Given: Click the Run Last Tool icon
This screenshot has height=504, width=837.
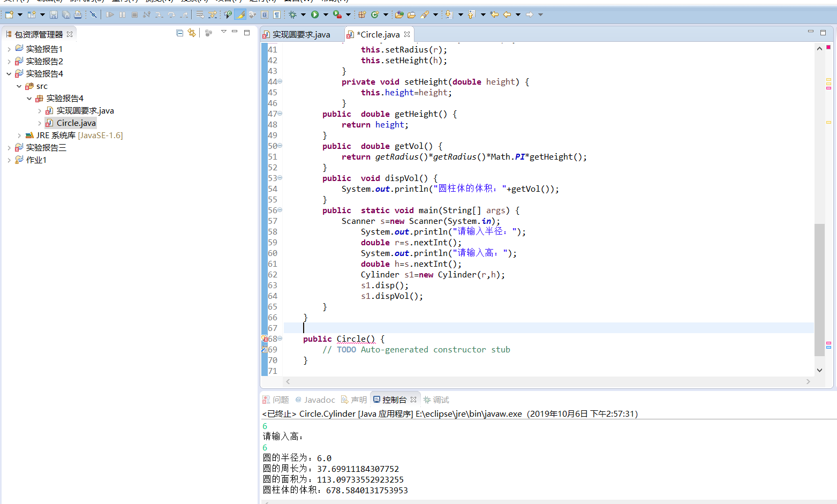Looking at the screenshot, I should [337, 14].
